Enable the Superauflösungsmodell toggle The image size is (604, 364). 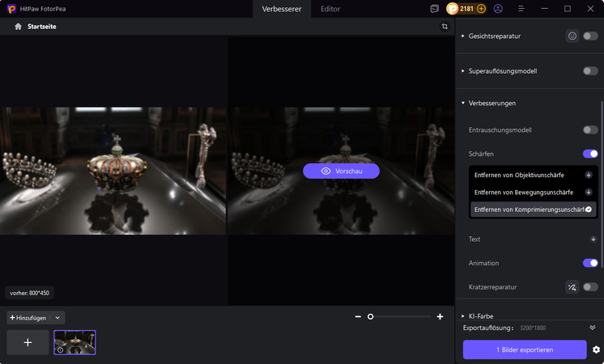tap(590, 71)
